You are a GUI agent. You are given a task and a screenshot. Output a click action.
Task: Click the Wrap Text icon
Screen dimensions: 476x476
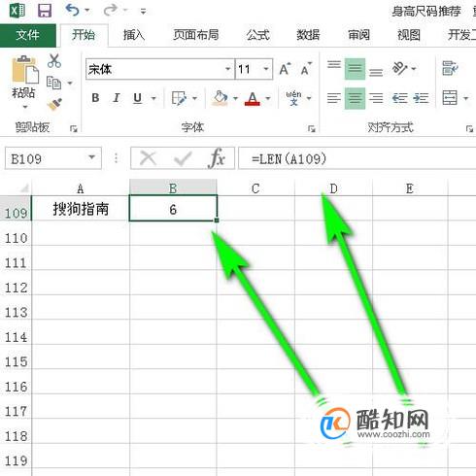click(x=450, y=68)
